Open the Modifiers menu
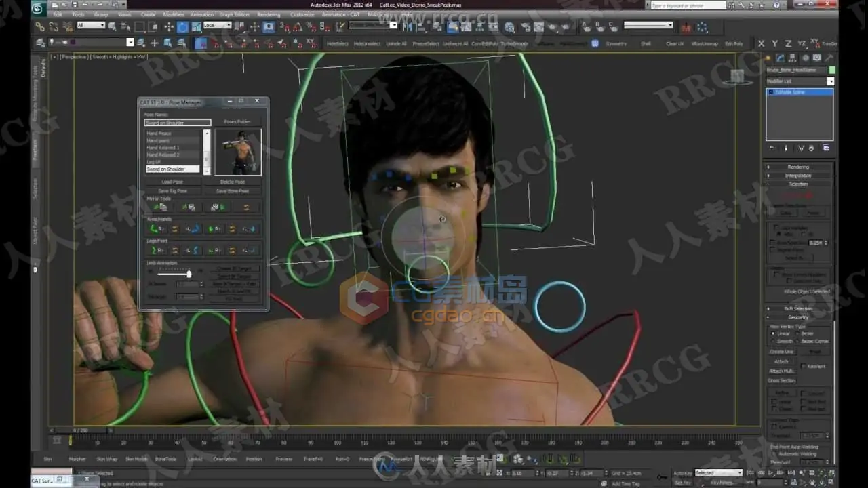Screen dimensions: 868x488 [174, 14]
